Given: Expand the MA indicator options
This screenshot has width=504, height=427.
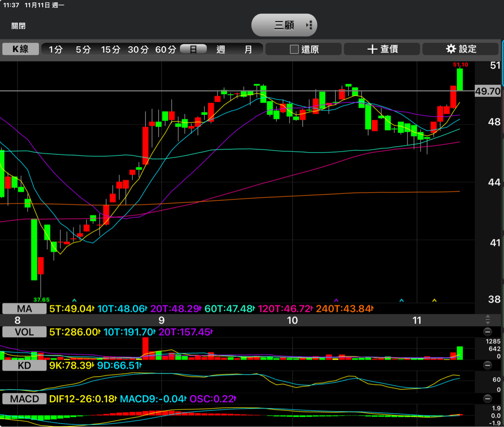Looking at the screenshot, I should pyautogui.click(x=24, y=308).
